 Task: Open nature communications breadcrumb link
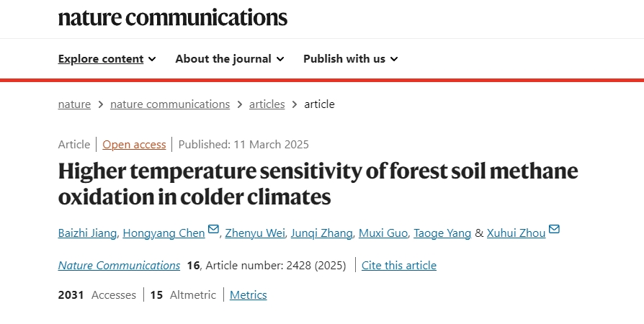coord(170,104)
